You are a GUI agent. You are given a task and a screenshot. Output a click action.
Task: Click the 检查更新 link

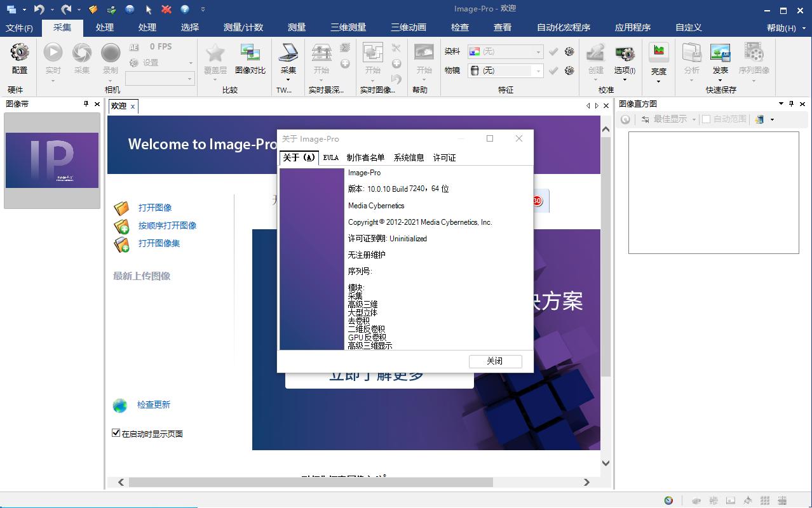[154, 404]
